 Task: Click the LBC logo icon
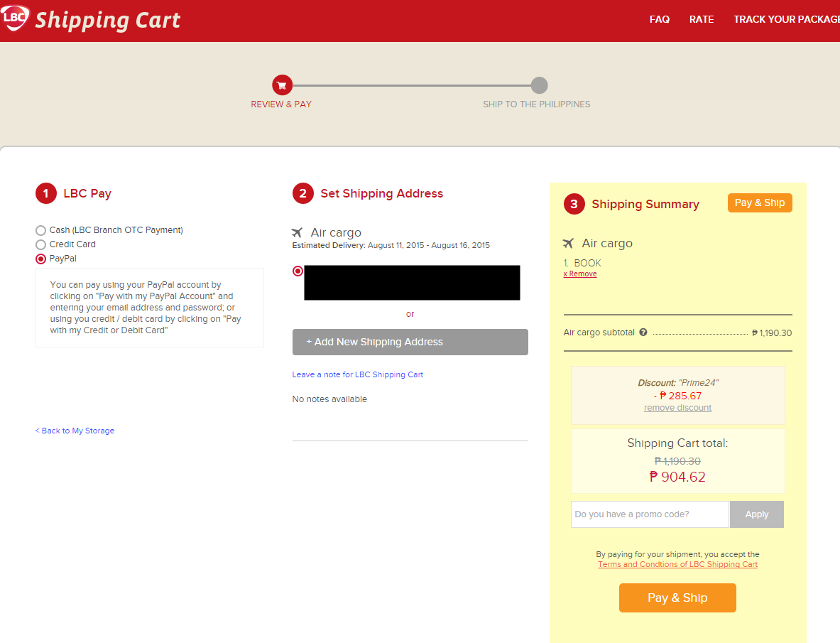pos(14,17)
